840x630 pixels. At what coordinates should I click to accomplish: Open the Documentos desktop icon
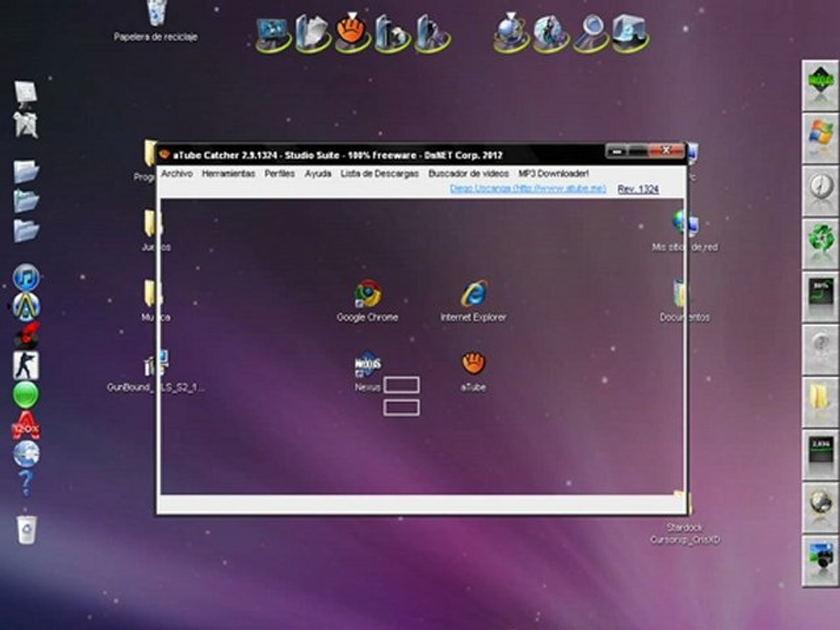pyautogui.click(x=684, y=300)
